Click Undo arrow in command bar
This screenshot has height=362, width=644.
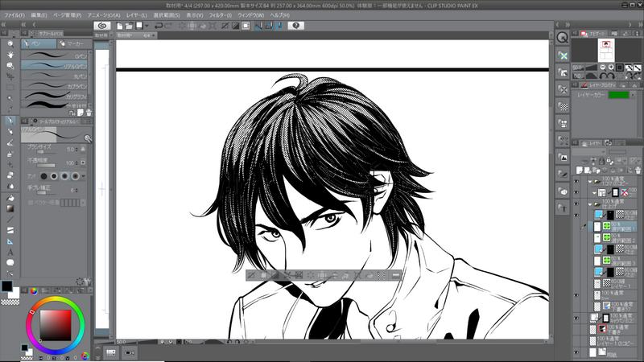(158, 26)
